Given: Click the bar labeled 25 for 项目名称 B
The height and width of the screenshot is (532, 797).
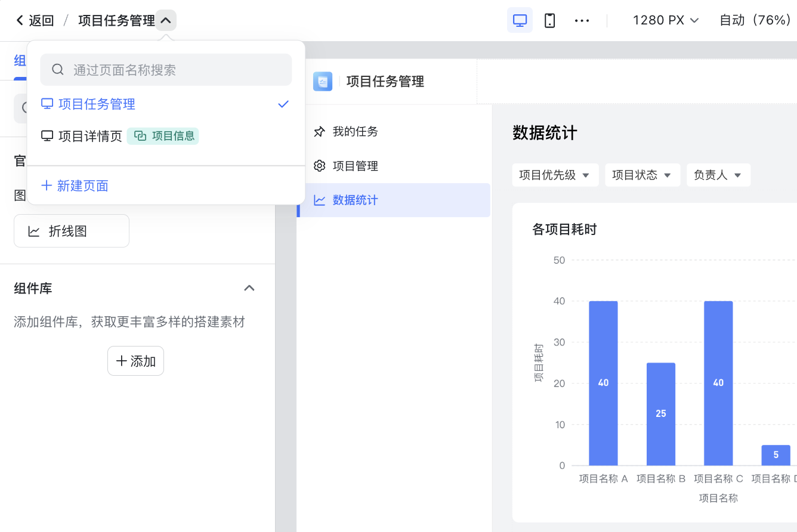Looking at the screenshot, I should point(661,414).
